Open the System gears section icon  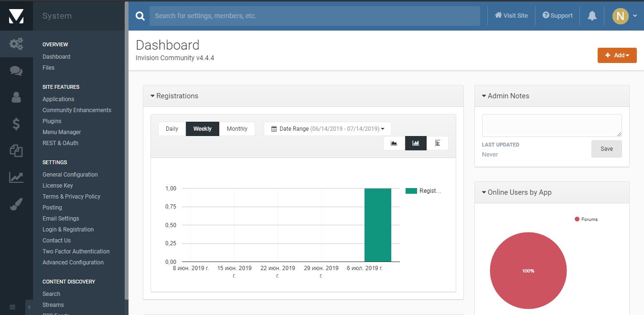tap(16, 44)
